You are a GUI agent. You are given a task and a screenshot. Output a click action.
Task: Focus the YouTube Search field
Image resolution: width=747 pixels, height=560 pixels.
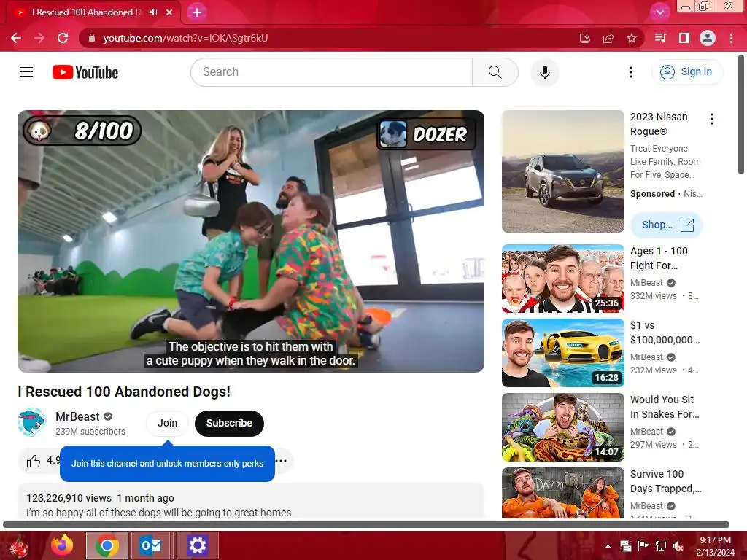(332, 72)
